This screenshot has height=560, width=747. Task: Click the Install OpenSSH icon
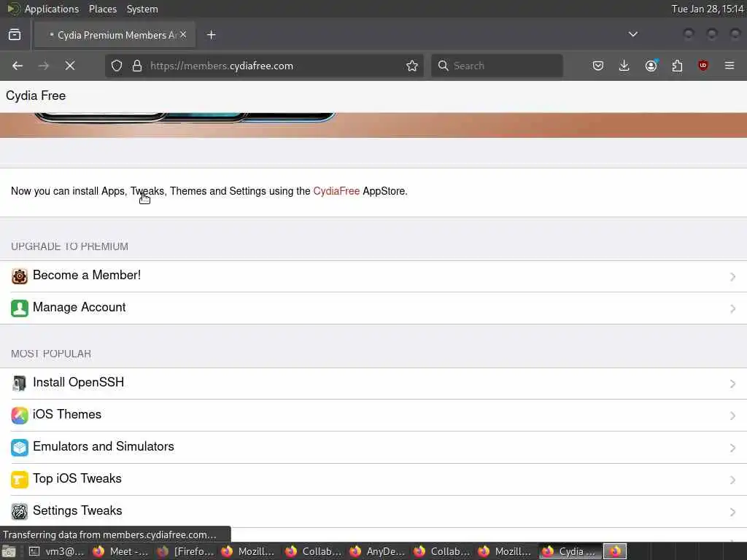point(20,384)
